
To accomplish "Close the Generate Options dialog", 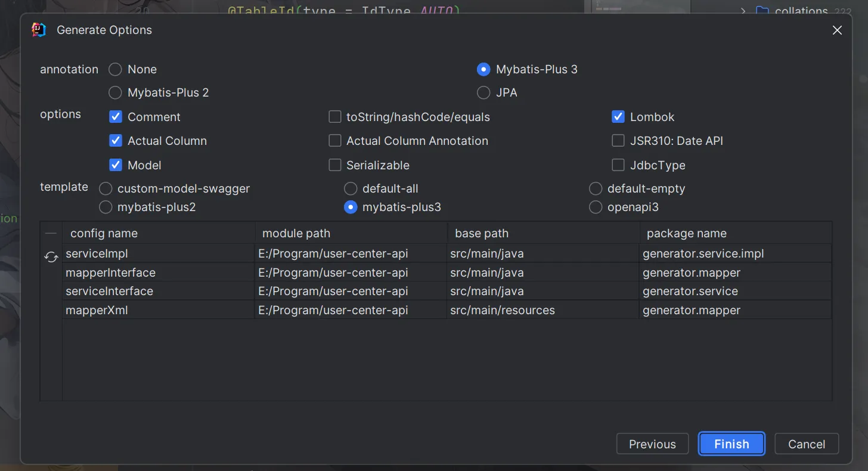I will click(x=837, y=30).
